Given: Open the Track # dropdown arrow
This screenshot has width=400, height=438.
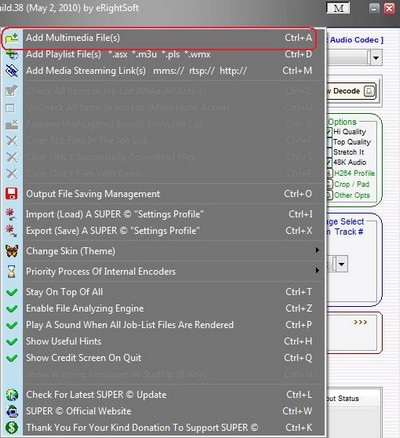Looking at the screenshot, I should coord(341,264).
